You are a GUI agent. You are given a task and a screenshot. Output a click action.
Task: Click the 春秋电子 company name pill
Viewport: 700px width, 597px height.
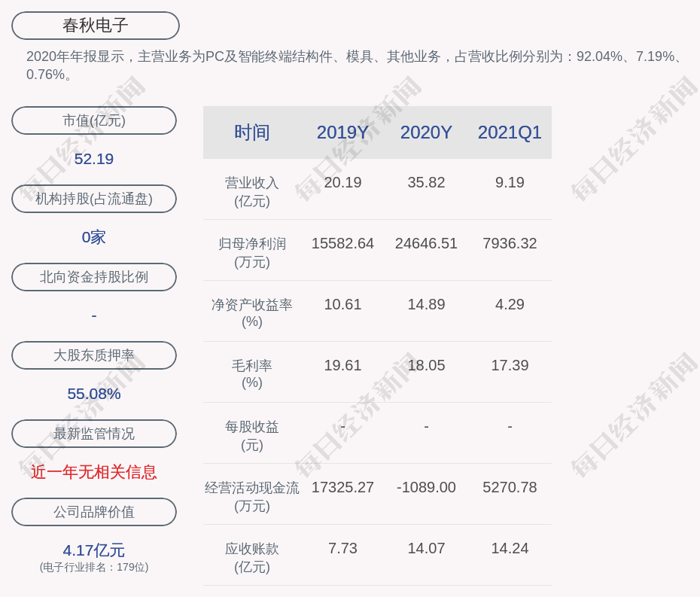point(95,26)
